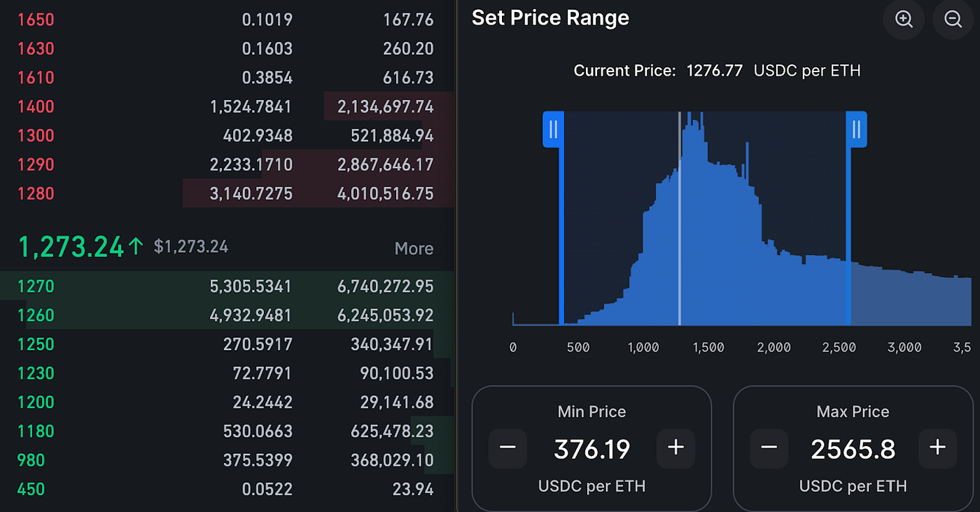Click the current price line on the chart
Image resolution: width=980 pixels, height=512 pixels.
coord(679,217)
